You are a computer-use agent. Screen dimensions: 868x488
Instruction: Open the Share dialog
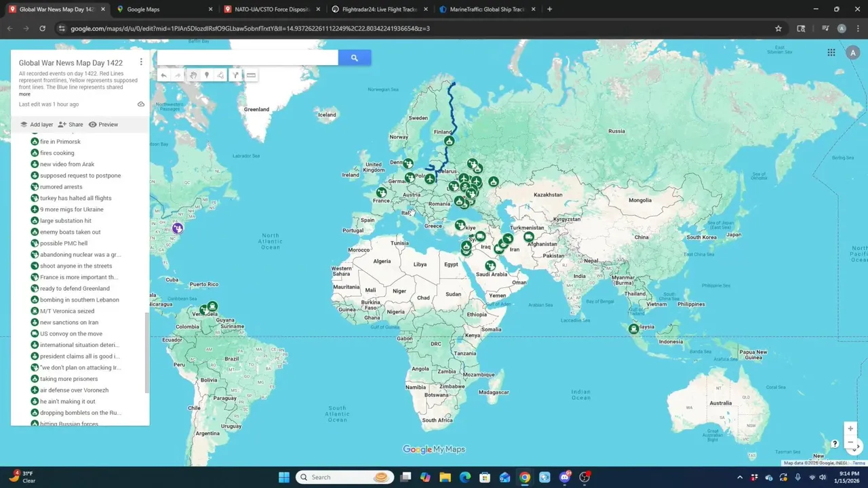click(71, 125)
